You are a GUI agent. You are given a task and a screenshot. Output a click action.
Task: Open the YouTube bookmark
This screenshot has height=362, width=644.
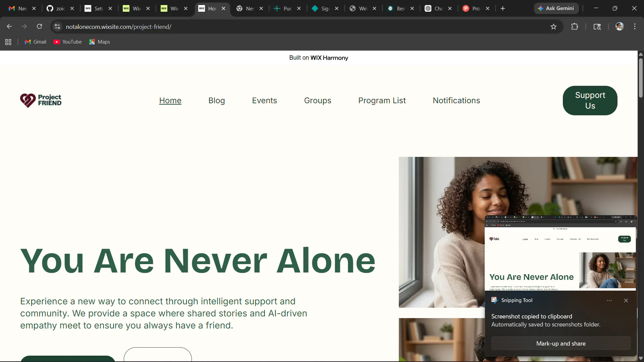click(67, 42)
